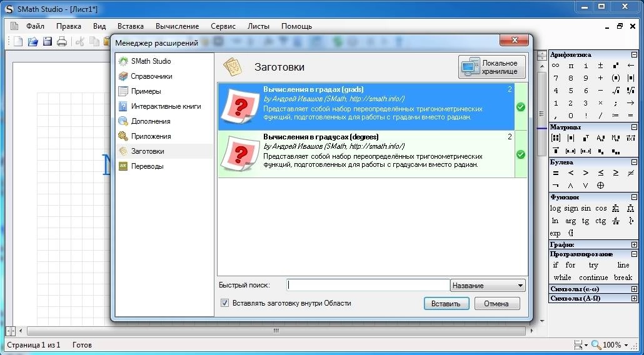Expand the График panel

[x=635, y=244]
